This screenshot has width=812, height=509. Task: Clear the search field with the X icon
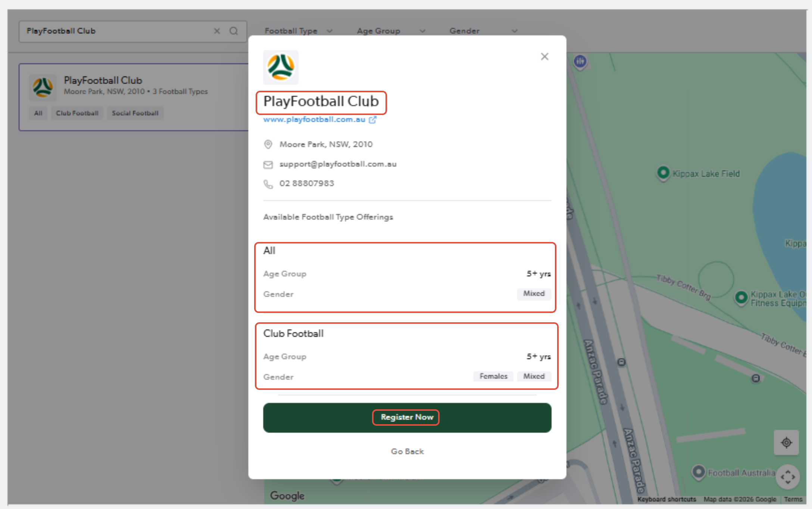[217, 31]
